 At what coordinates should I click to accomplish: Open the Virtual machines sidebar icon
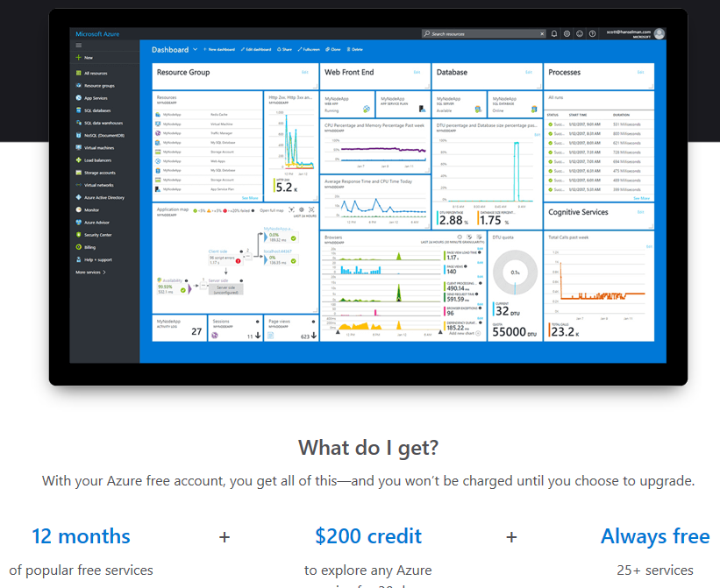click(79, 147)
